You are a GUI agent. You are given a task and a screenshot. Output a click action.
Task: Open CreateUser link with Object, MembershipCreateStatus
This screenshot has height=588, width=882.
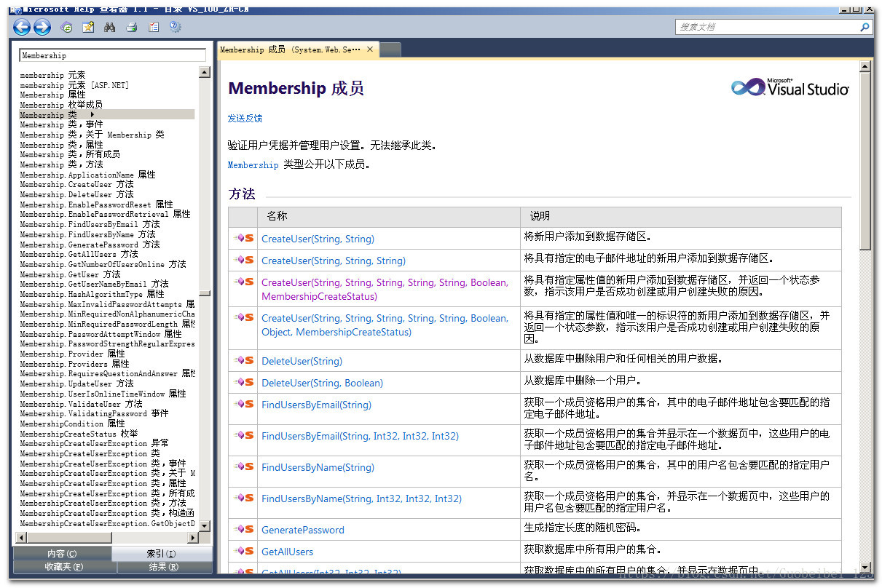(x=385, y=325)
